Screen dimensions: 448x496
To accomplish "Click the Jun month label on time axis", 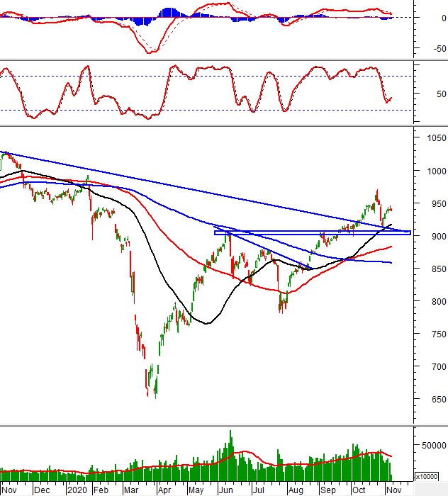I will (x=227, y=490).
